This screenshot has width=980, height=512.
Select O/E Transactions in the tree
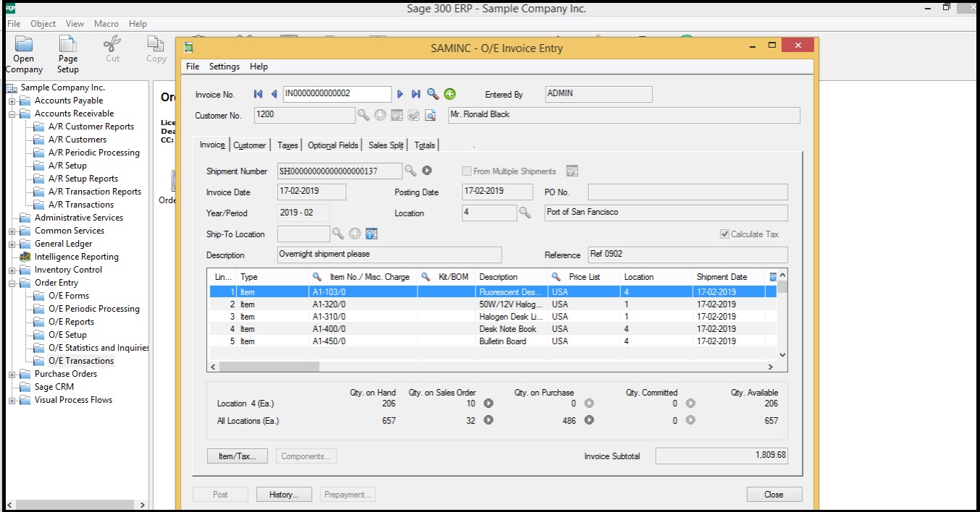click(x=81, y=361)
